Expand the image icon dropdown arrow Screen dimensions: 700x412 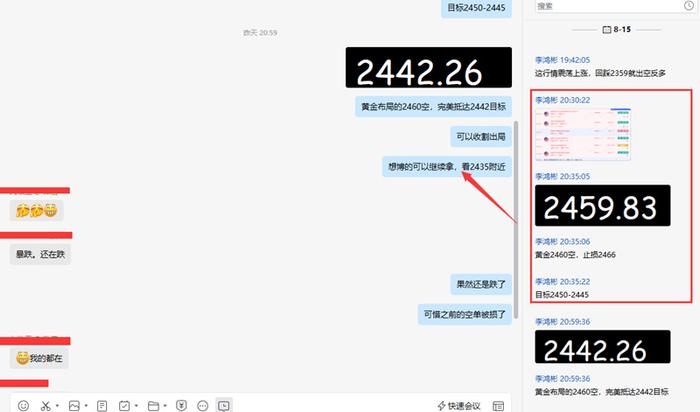coord(86,406)
